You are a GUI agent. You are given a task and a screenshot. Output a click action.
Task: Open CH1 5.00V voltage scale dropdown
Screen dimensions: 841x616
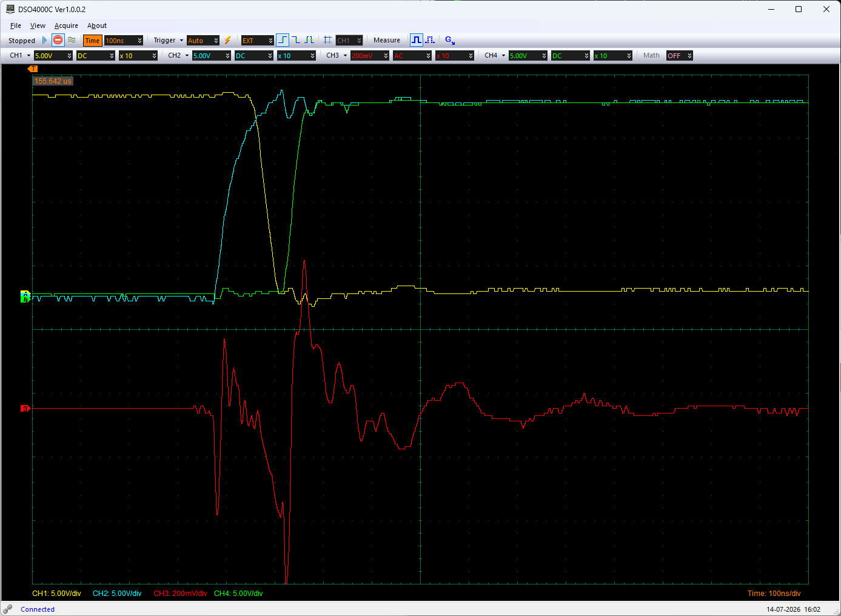click(53, 56)
